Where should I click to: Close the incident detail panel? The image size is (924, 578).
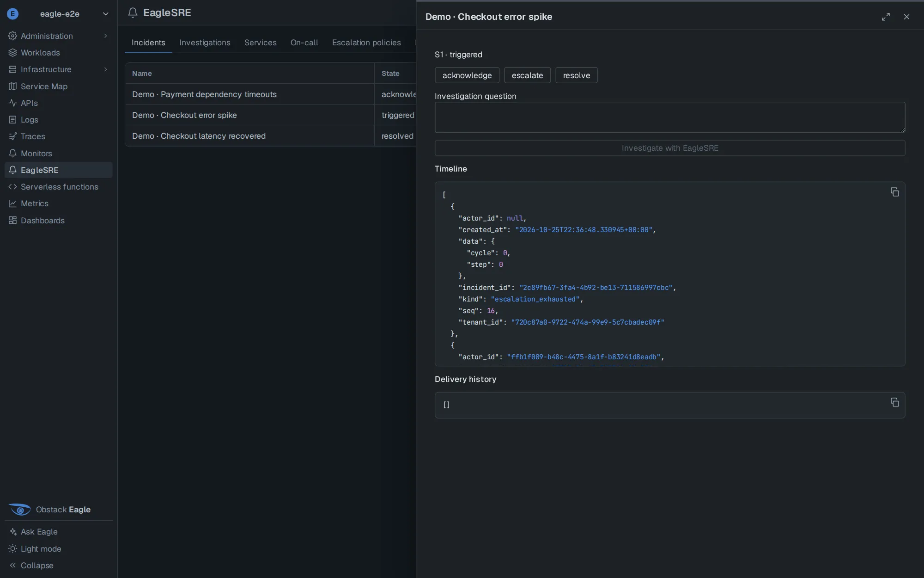906,17
